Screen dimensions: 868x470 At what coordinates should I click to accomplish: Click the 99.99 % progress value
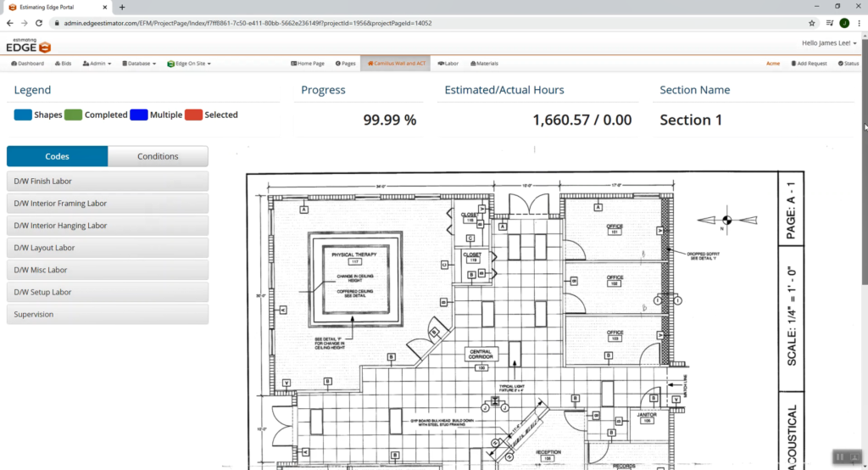pos(389,120)
